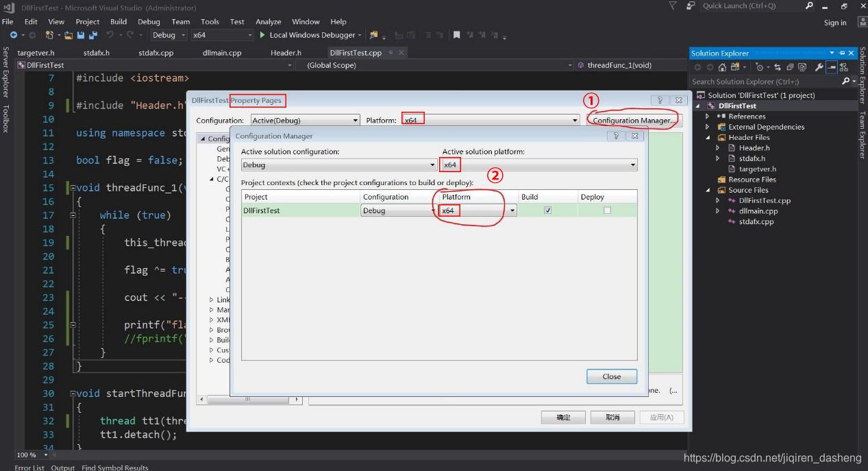Start debugging with green play arrow
Viewport: 868px width, 471px height.
click(x=262, y=35)
